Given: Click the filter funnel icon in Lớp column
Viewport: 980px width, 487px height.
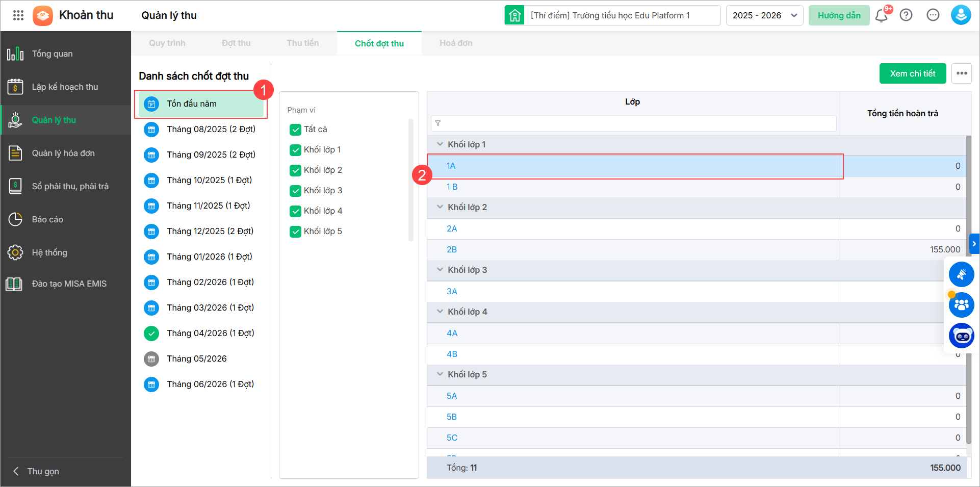Looking at the screenshot, I should pos(438,123).
